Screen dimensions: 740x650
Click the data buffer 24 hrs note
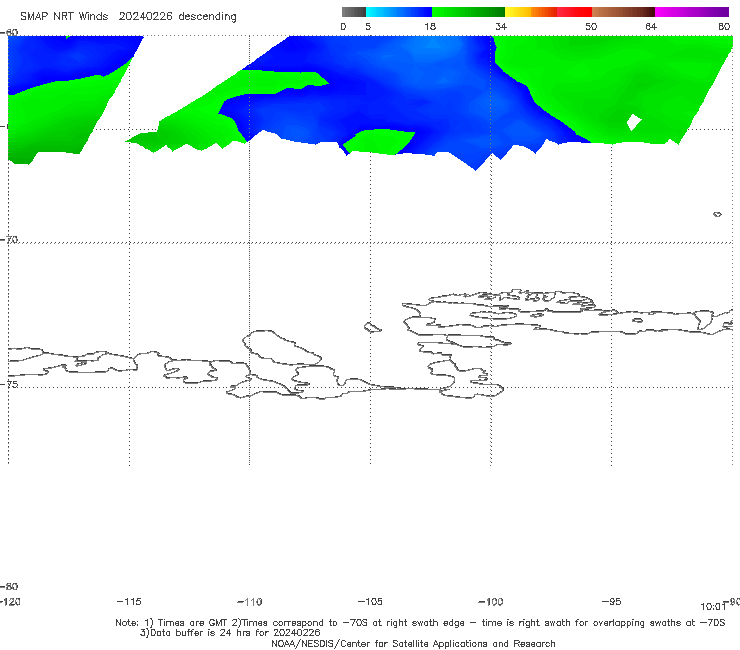pos(230,633)
